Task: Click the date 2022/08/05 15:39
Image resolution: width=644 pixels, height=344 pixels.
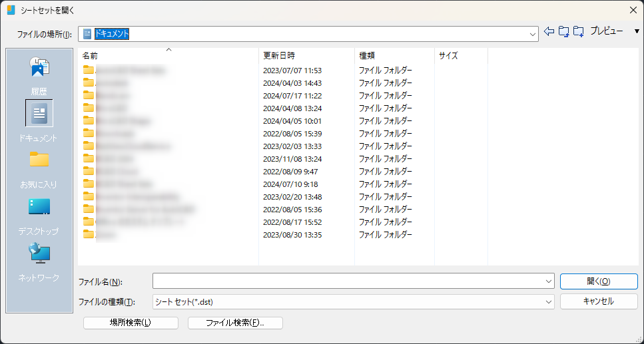Action: coord(292,134)
